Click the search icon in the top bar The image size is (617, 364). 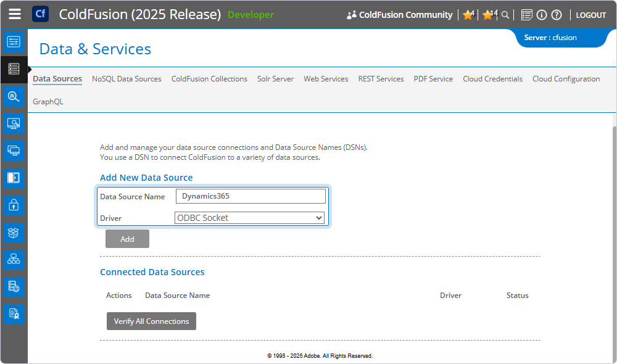click(505, 14)
